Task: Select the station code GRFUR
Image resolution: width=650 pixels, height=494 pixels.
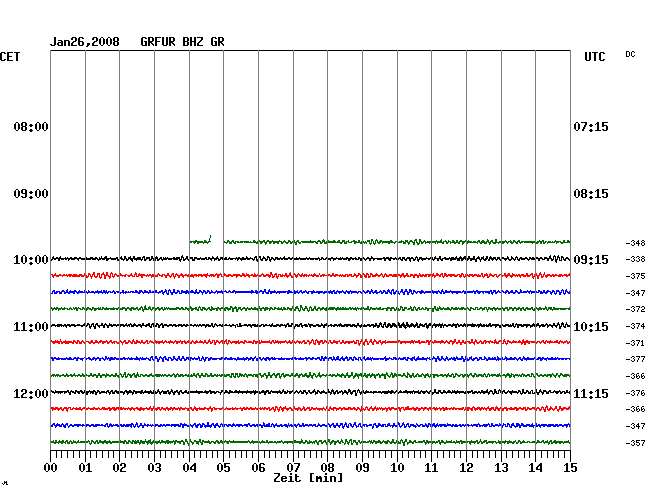Action: [158, 42]
